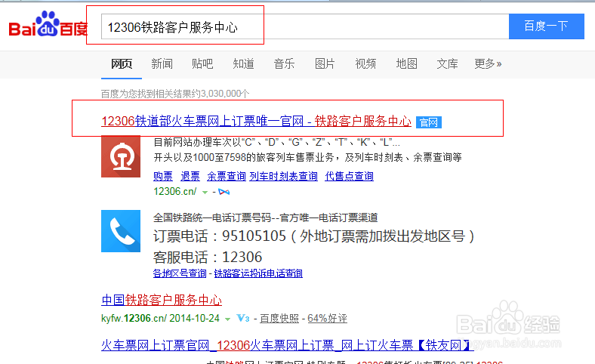Expand the arrow next to kyfw.12306.cn date
Image resolution: width=595 pixels, height=364 pixels.
228,319
